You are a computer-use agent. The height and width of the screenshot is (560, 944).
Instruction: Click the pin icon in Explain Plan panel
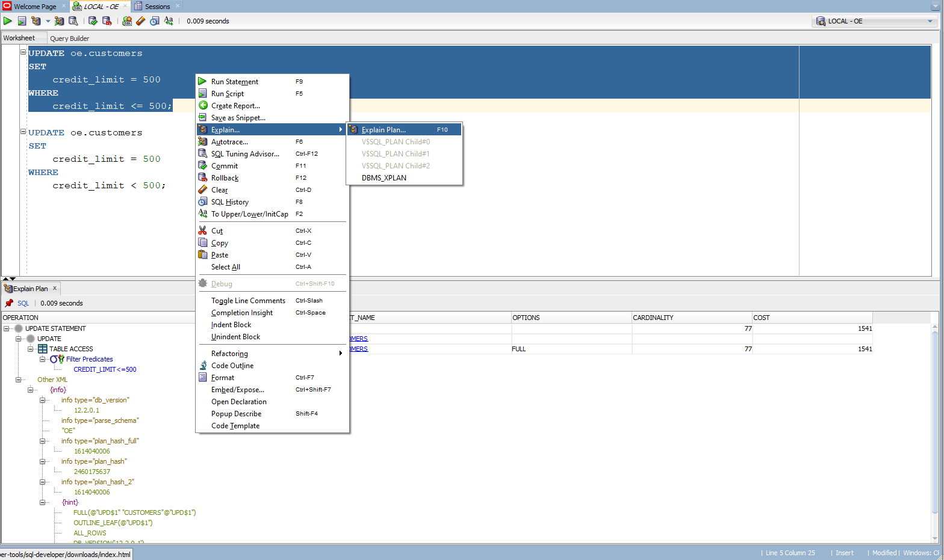pyautogui.click(x=9, y=303)
